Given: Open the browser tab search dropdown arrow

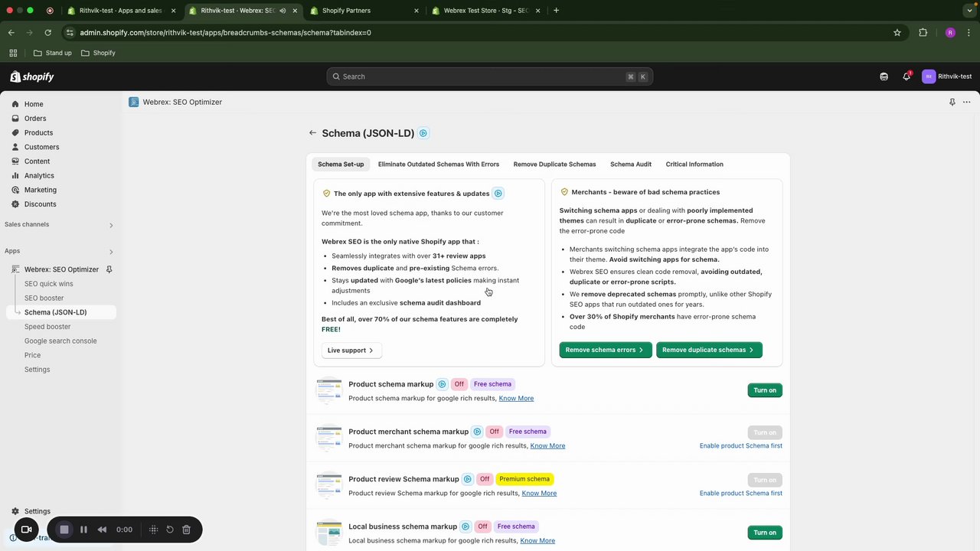Looking at the screenshot, I should pyautogui.click(x=969, y=11).
